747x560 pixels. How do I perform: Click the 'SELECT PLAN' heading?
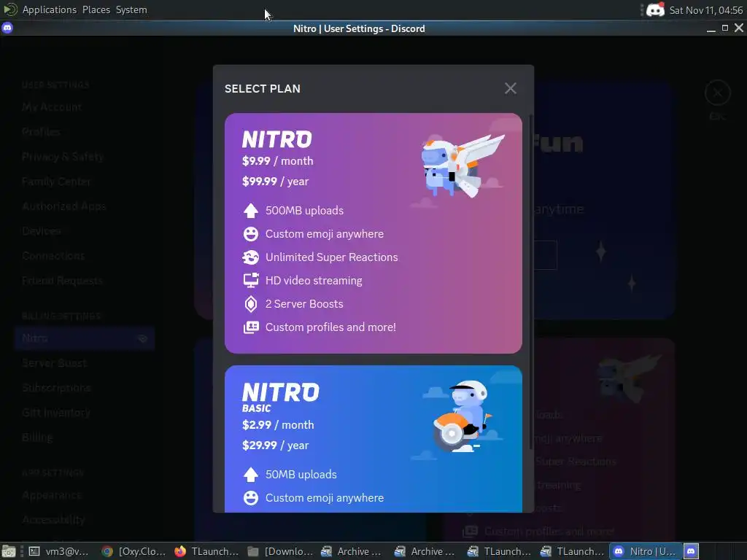pyautogui.click(x=263, y=88)
